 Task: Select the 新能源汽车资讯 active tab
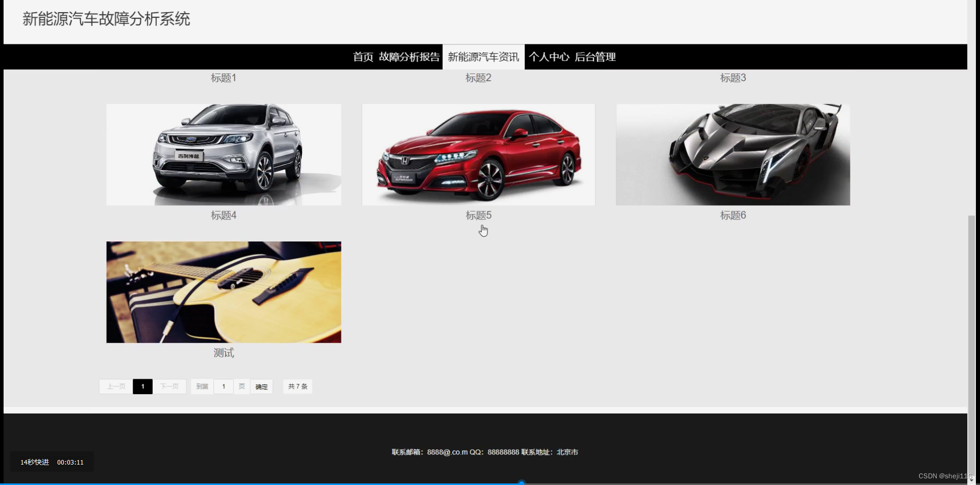point(483,57)
